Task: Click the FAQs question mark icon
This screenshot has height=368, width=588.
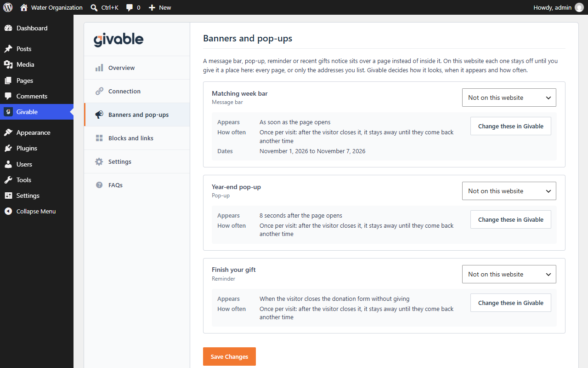Action: point(99,185)
